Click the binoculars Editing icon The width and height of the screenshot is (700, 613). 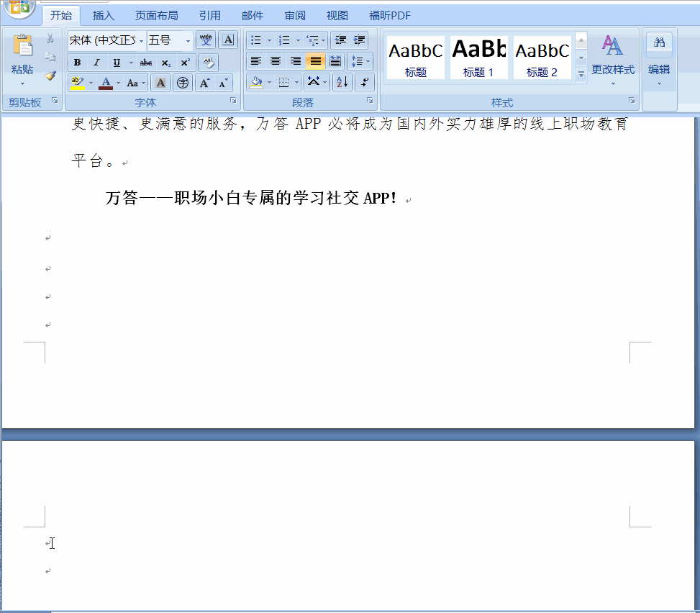pyautogui.click(x=660, y=43)
